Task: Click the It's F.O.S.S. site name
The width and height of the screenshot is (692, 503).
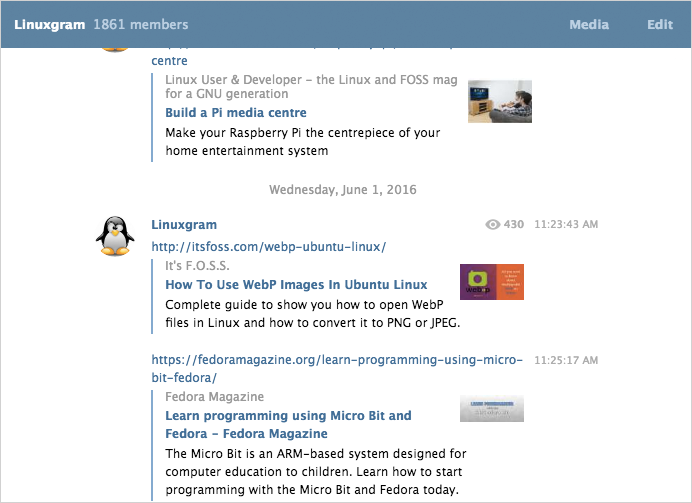Action: coord(197,266)
